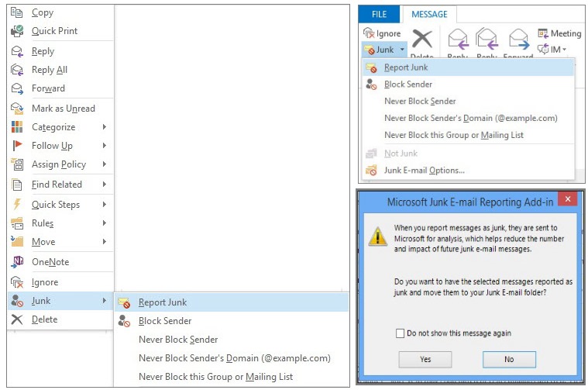Viewport: 588px width, 390px height.
Task: Click the Reply All icon in the ribbon
Action: (x=487, y=39)
